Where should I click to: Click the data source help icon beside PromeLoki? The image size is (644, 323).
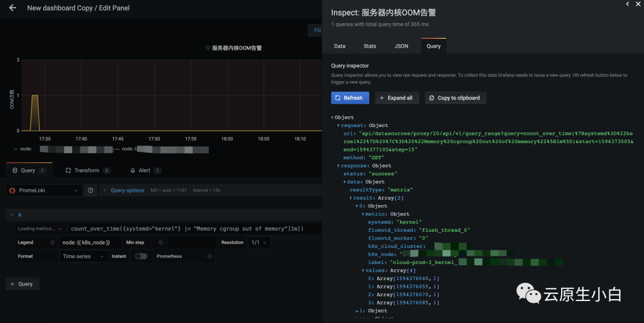(91, 191)
